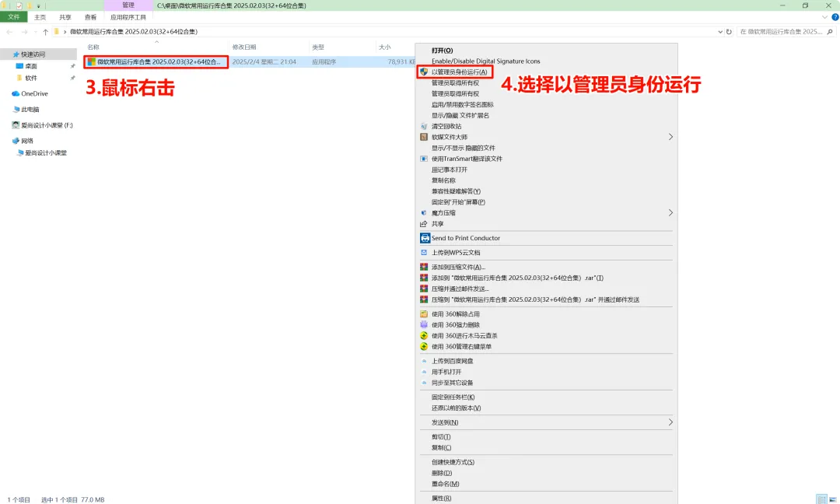Expand the 软媒文件大师 submenu arrow

(670, 137)
